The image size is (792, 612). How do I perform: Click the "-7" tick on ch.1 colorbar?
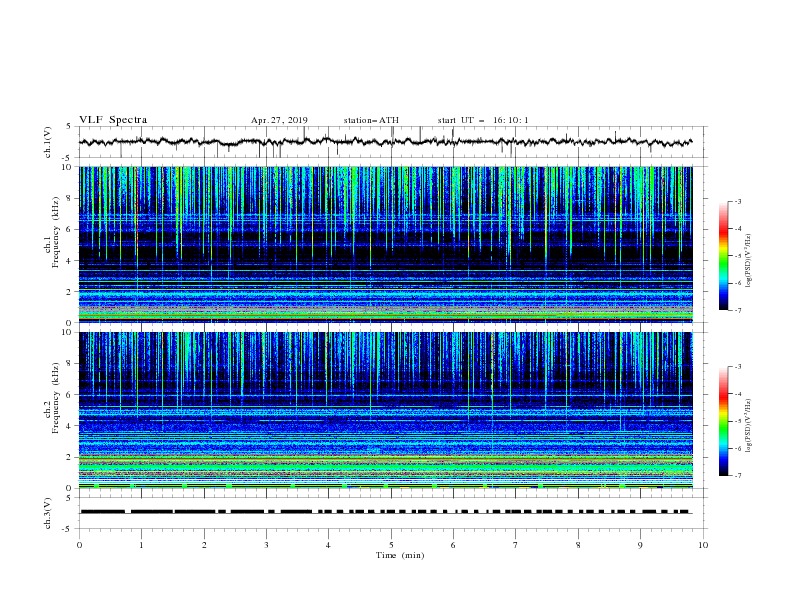point(737,310)
